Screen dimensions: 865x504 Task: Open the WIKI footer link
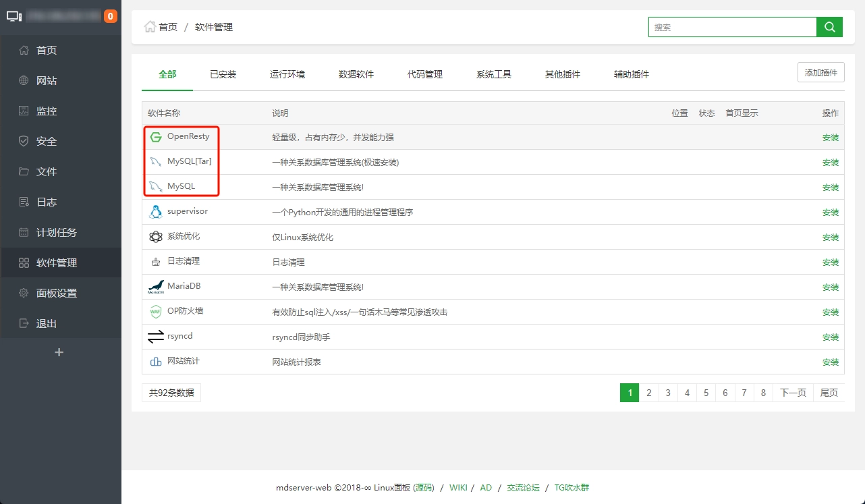(x=458, y=487)
